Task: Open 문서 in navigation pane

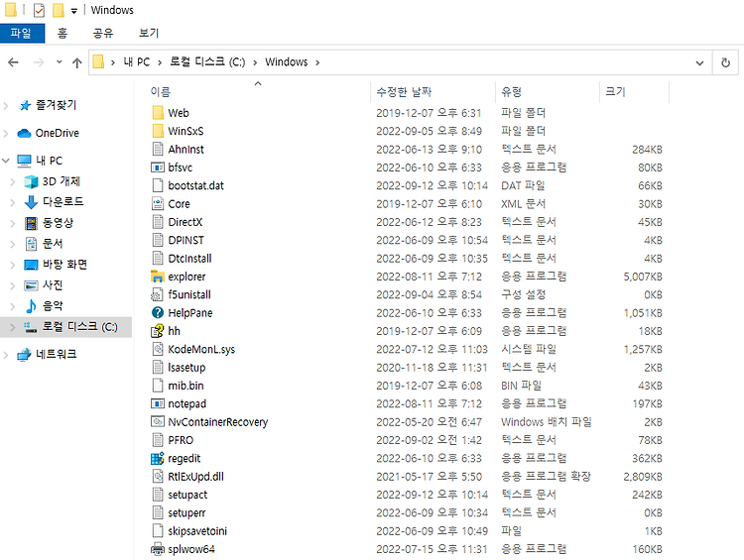Action: 53,244
